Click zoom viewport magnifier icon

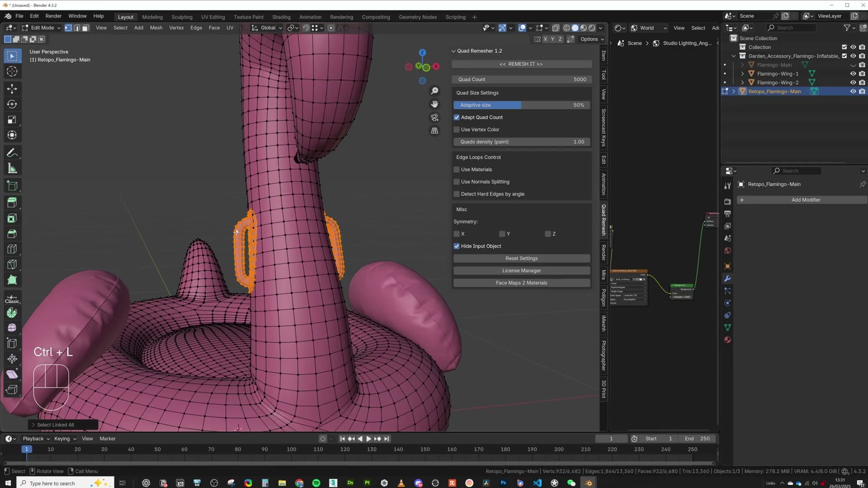tap(434, 91)
